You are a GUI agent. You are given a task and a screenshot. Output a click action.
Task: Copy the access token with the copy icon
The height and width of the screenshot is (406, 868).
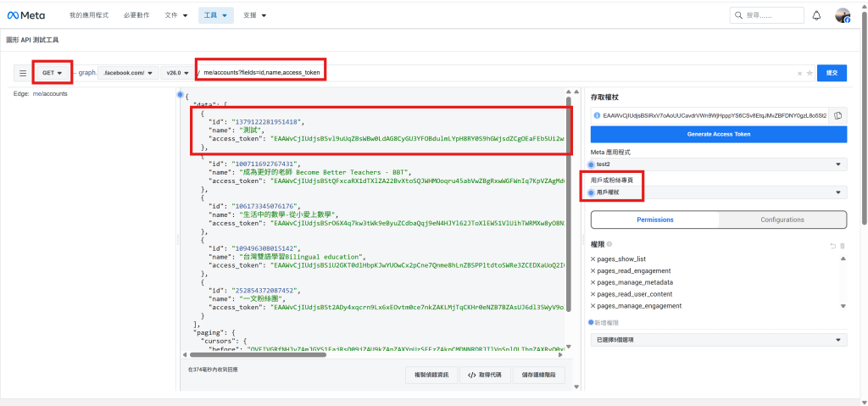click(838, 115)
